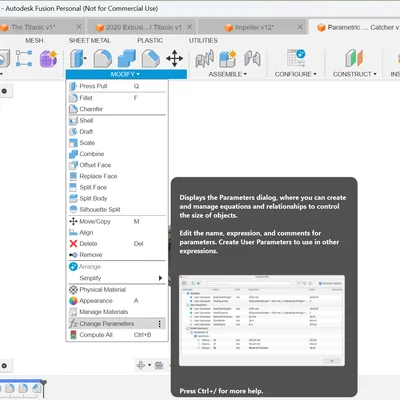Click the Offset Plane construct icon
The image size is (400, 400).
coord(354,58)
